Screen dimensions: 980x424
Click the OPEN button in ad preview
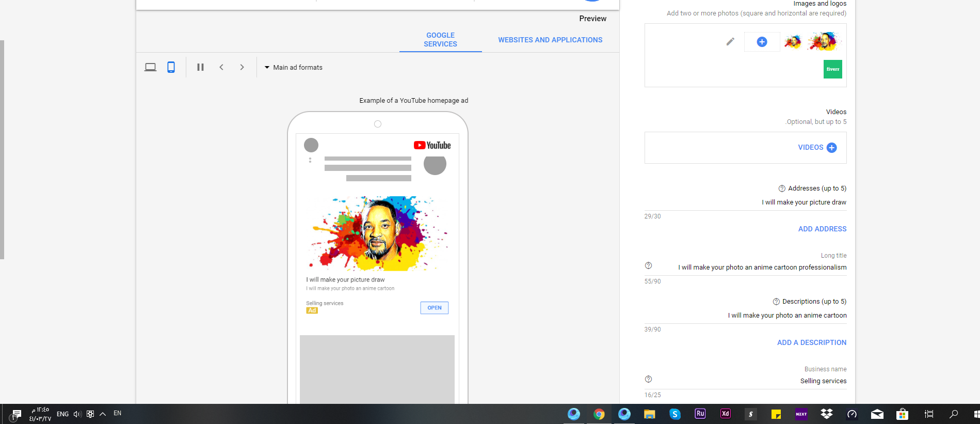click(x=435, y=308)
